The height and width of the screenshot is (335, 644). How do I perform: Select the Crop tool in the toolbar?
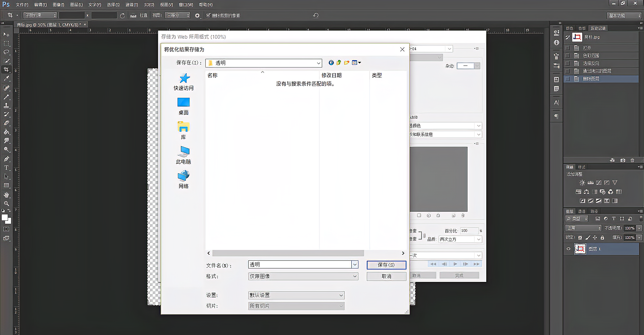click(x=6, y=70)
